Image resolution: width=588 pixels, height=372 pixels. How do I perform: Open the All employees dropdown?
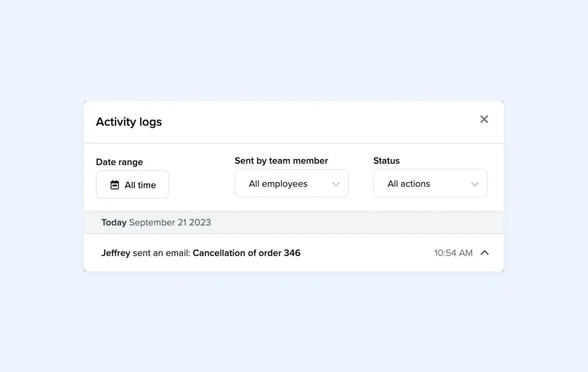pos(291,183)
